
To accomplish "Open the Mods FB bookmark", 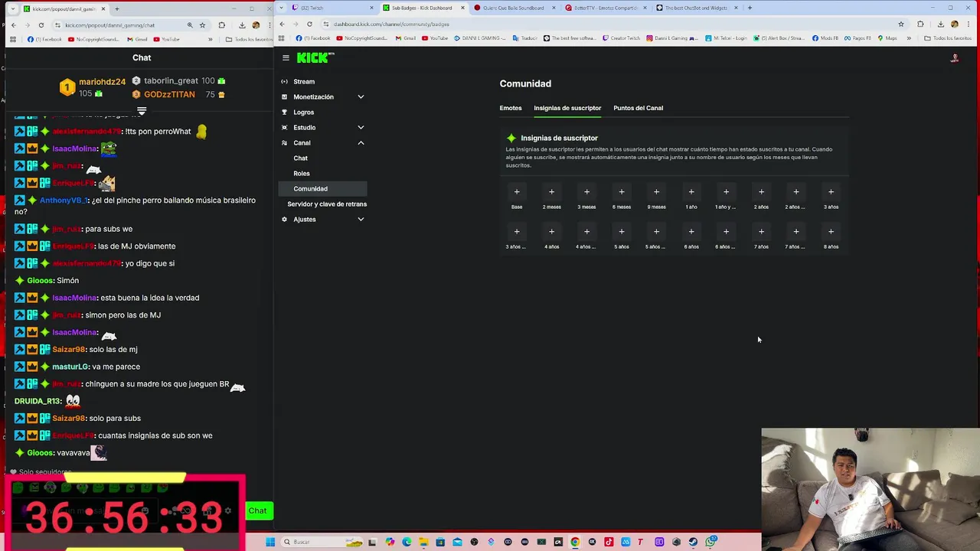I will click(826, 38).
